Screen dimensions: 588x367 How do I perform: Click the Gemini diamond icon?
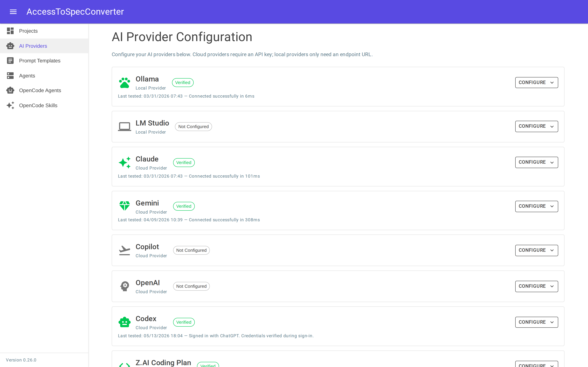pyautogui.click(x=124, y=206)
